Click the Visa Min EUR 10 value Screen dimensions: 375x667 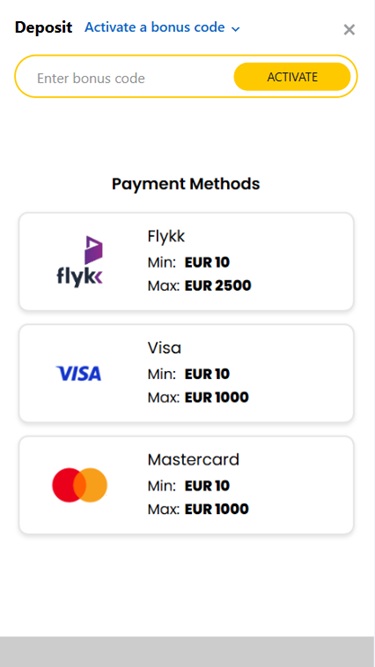pos(207,374)
